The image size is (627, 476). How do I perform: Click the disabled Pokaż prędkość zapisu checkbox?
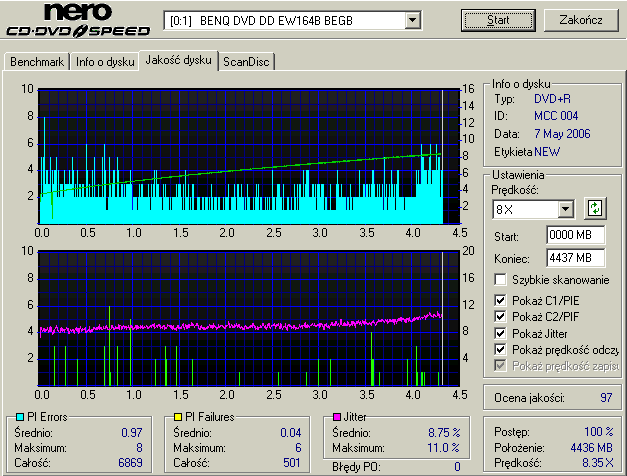coord(500,366)
